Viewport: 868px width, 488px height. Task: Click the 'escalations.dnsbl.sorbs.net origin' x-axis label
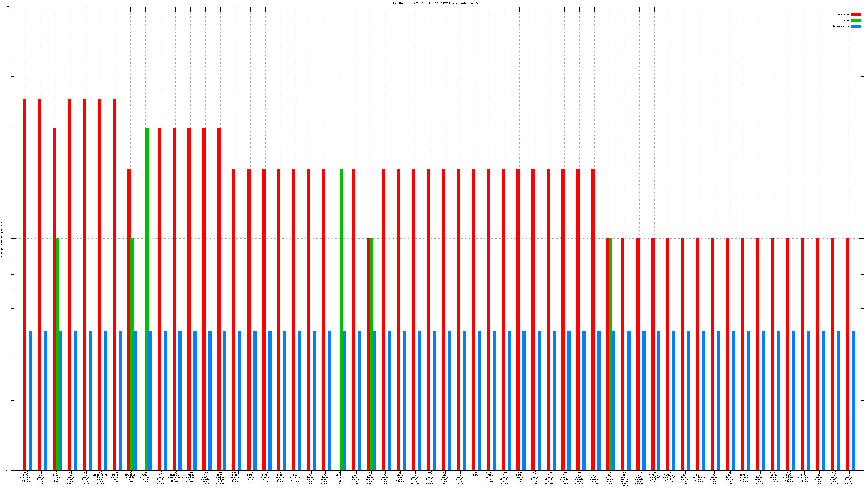[100, 478]
